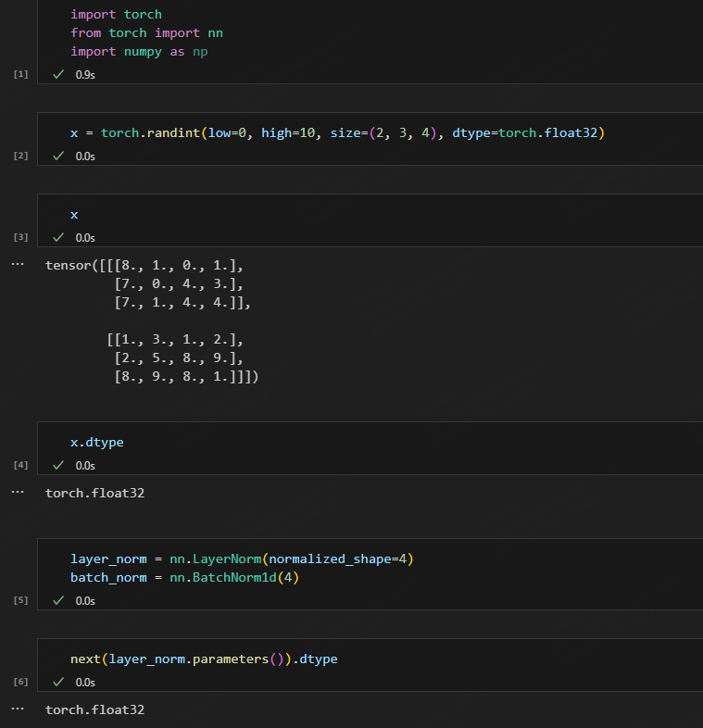
Task: Click the layer_norm LayerNorm assignment line
Action: tap(242, 559)
